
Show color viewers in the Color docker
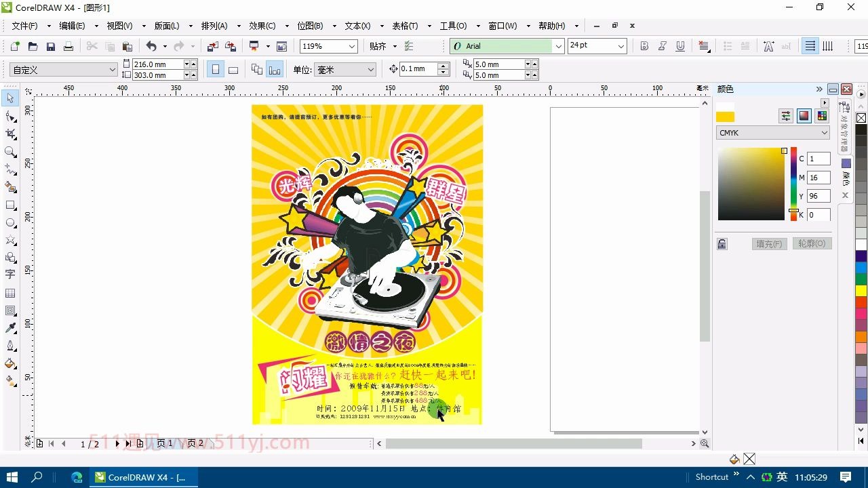click(x=804, y=116)
